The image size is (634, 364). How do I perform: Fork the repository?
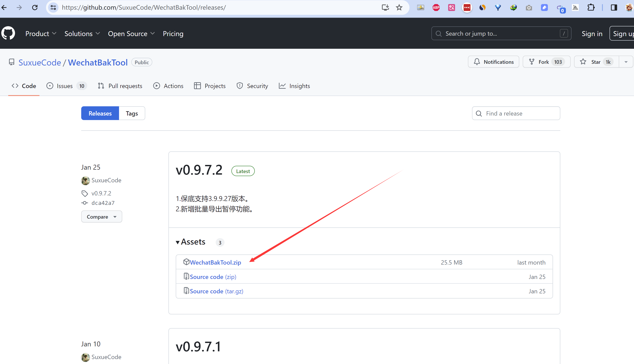point(547,62)
